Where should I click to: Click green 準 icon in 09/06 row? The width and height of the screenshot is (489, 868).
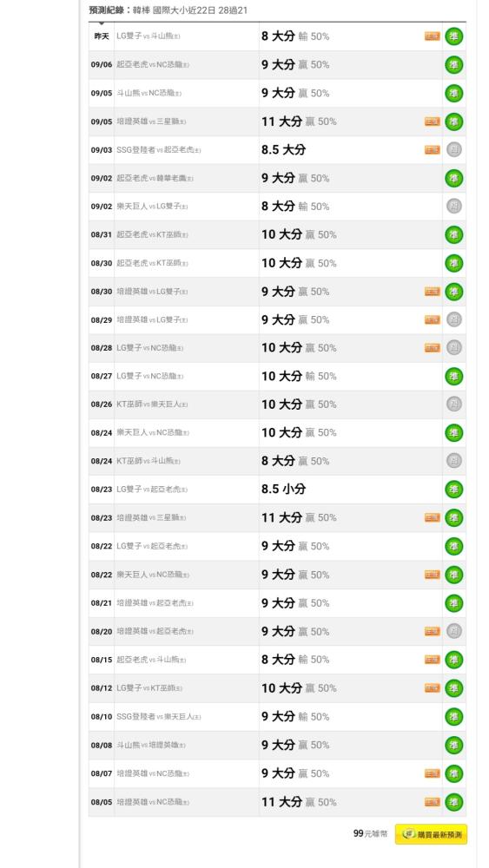[x=453, y=65]
